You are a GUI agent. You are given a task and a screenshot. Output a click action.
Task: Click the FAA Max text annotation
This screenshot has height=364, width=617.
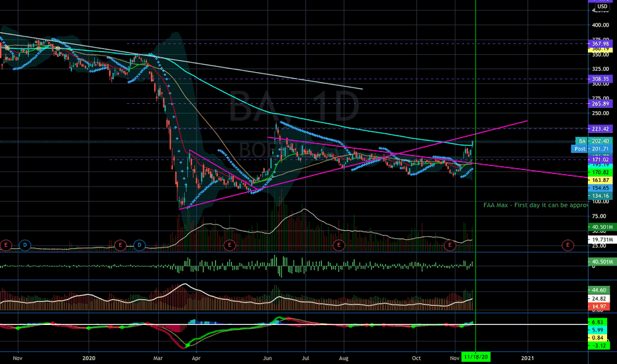pyautogui.click(x=536, y=205)
